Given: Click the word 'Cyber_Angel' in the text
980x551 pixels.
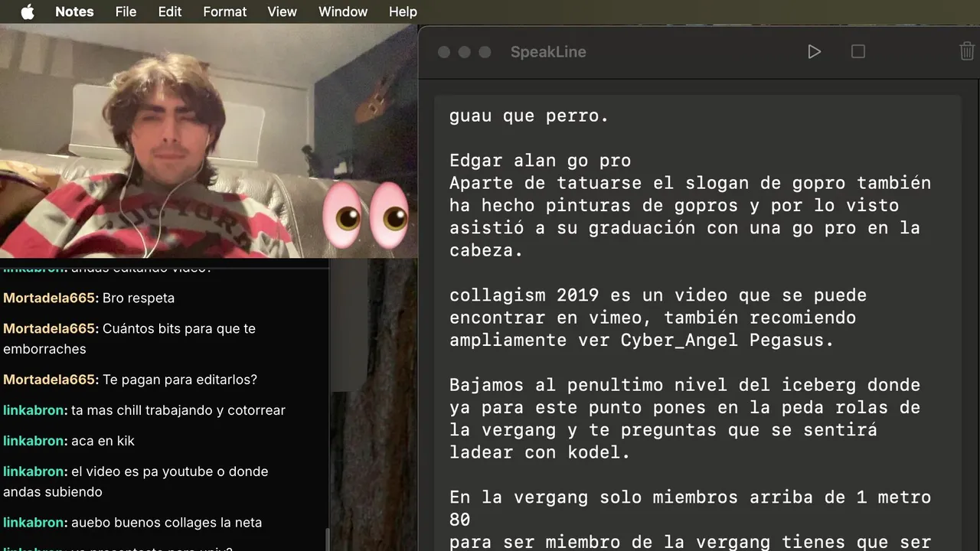Looking at the screenshot, I should click(x=679, y=340).
